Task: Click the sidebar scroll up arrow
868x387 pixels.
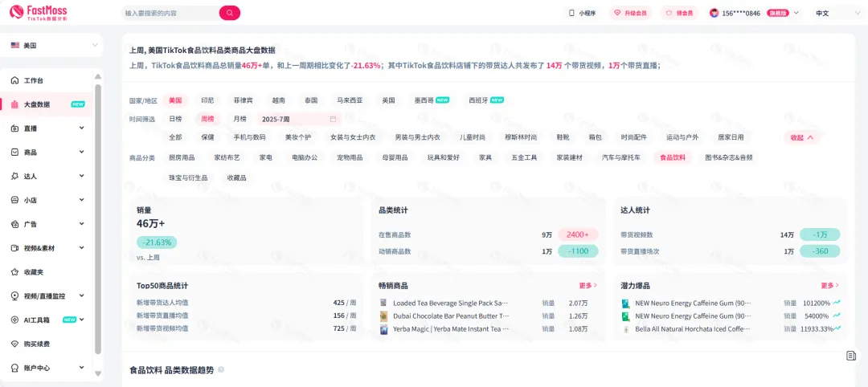Action: click(98, 77)
